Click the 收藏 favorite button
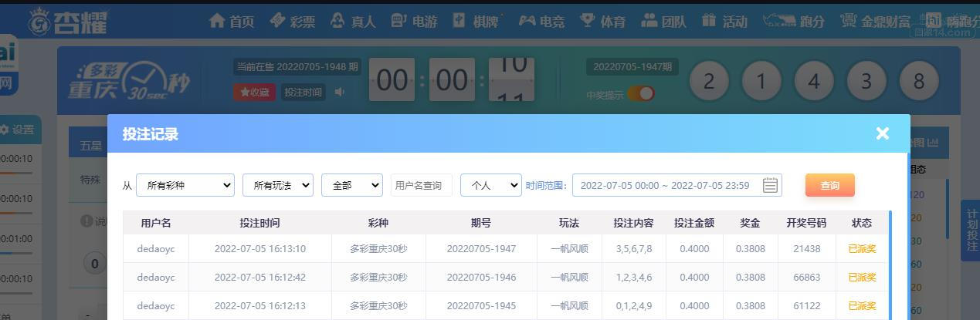Image resolution: width=980 pixels, height=320 pixels. click(255, 93)
